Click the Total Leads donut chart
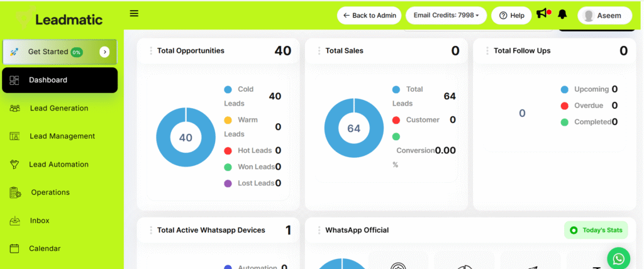This screenshot has width=644, height=269. tap(354, 128)
